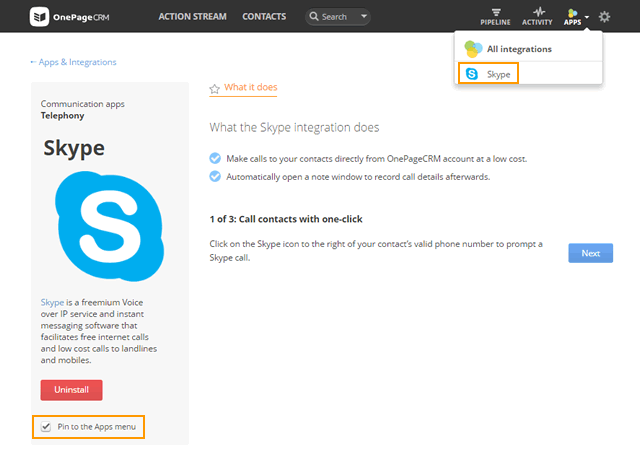The image size is (640, 452).
Task: Go to Action Stream
Action: 192,17
